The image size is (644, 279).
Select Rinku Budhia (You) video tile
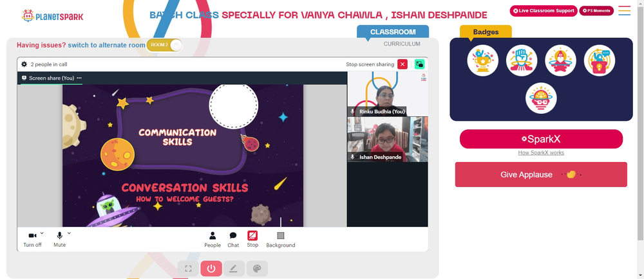tap(387, 94)
